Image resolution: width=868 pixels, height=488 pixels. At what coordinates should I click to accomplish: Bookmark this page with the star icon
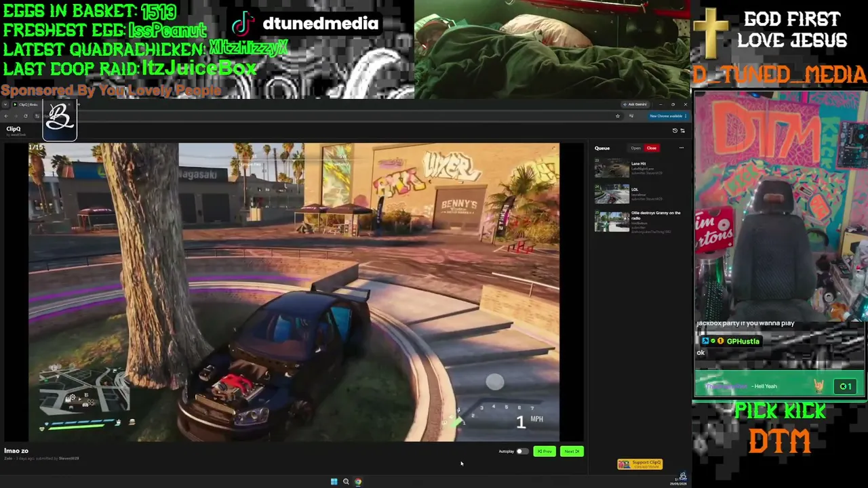[x=617, y=116]
